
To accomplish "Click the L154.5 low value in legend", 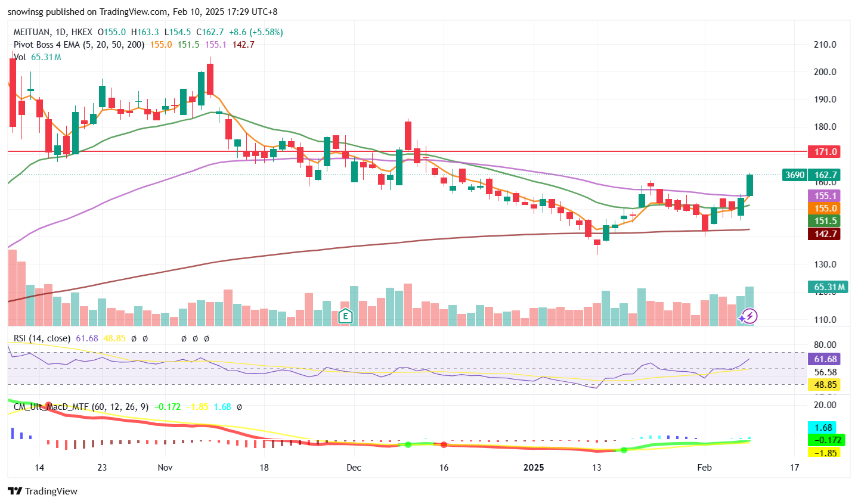I will [178, 32].
